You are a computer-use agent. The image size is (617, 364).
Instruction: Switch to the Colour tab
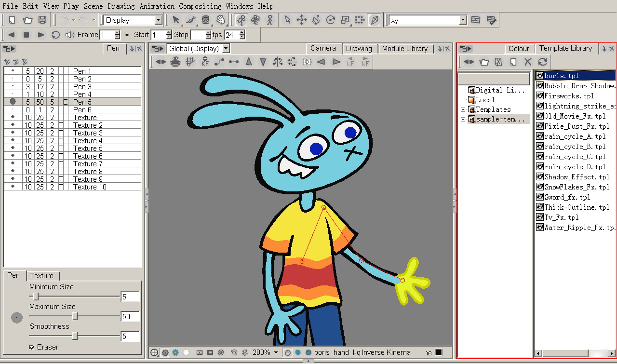pos(519,49)
